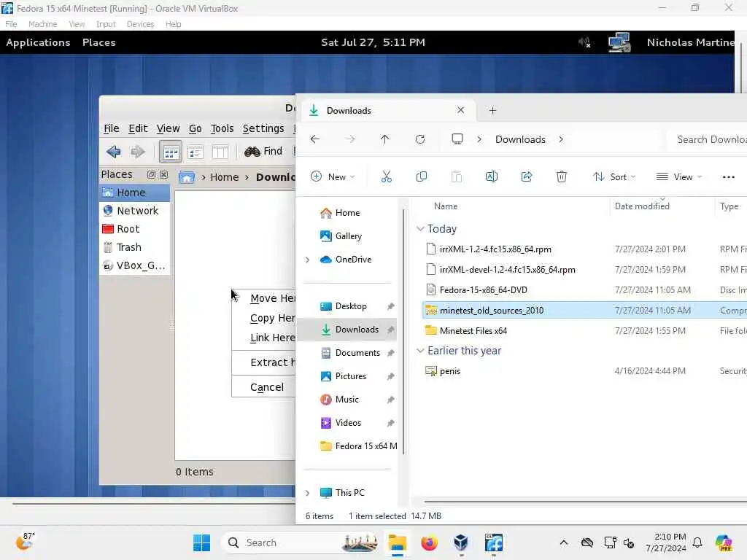Show hidden system tray icons
Viewport: 747px width, 560px height.
(564, 542)
